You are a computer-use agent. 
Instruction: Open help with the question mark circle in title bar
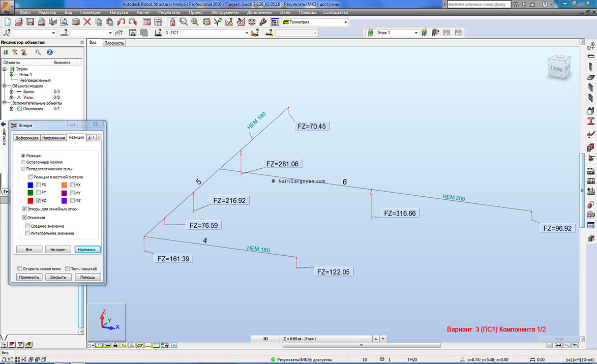click(545, 4)
